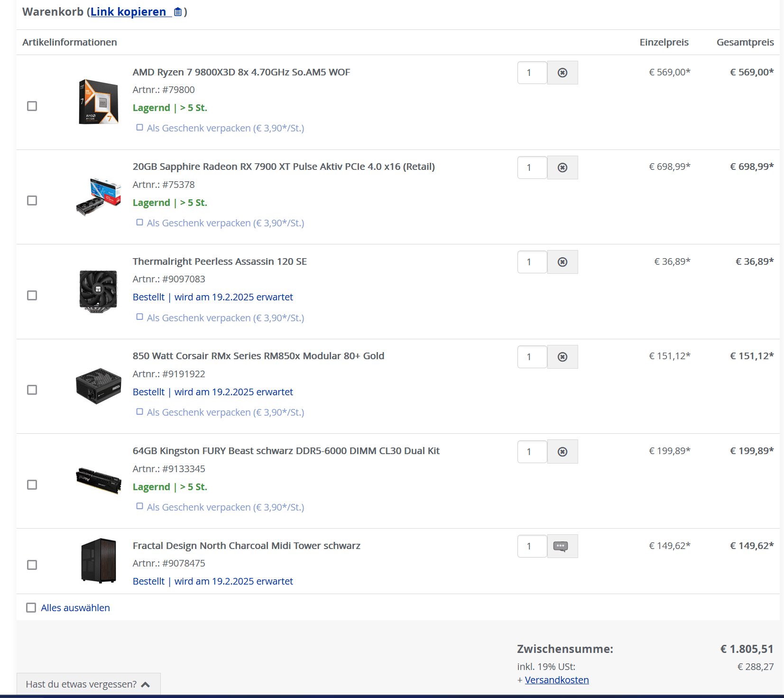Click the Artikelinformationen column header
This screenshot has height=698, width=784.
[70, 42]
